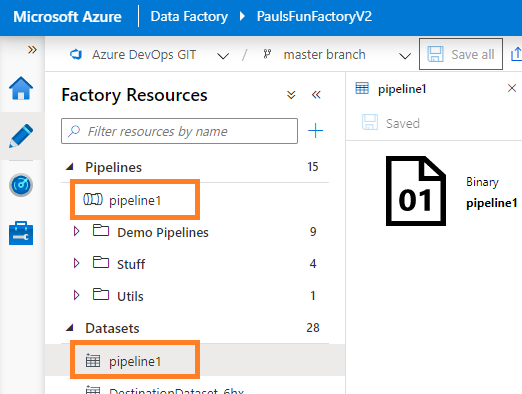Expand the Utils folder

click(x=76, y=295)
